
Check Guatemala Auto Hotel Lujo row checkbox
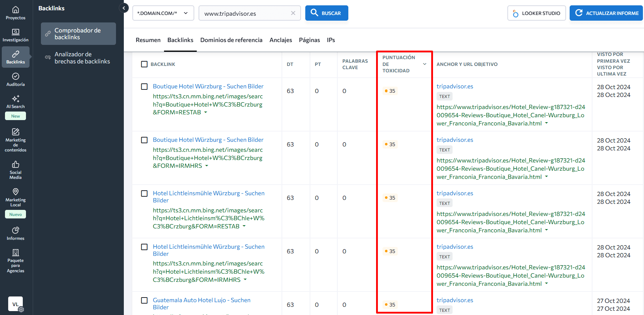[144, 300]
